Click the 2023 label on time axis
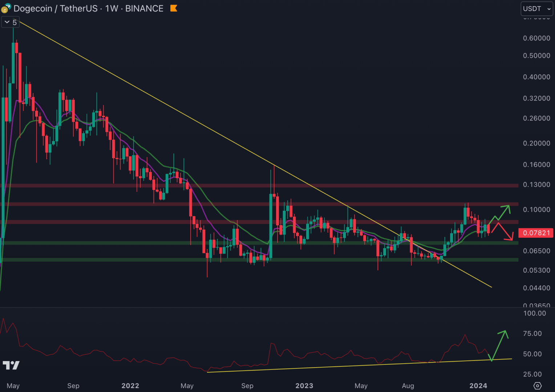 (x=304, y=385)
